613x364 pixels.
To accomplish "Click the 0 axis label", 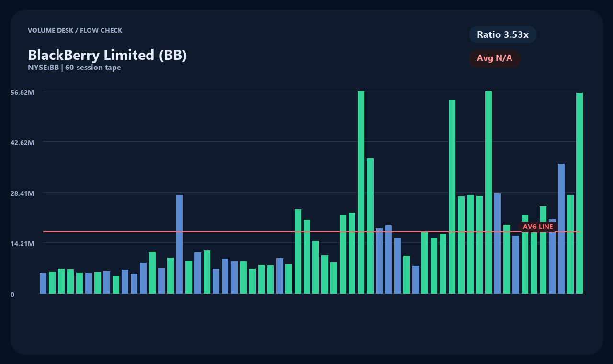I will pyautogui.click(x=12, y=294).
